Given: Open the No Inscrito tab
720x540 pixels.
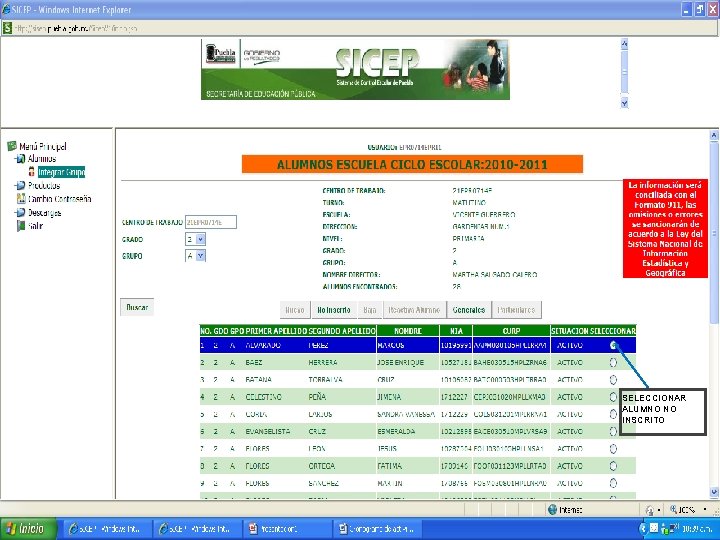Looking at the screenshot, I should coord(334,310).
